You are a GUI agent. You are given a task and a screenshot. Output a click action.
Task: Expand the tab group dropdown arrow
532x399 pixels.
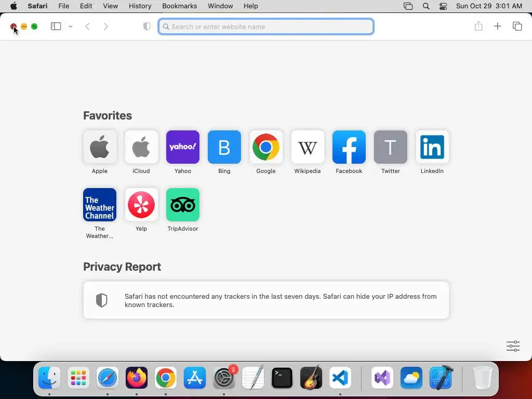pos(71,26)
